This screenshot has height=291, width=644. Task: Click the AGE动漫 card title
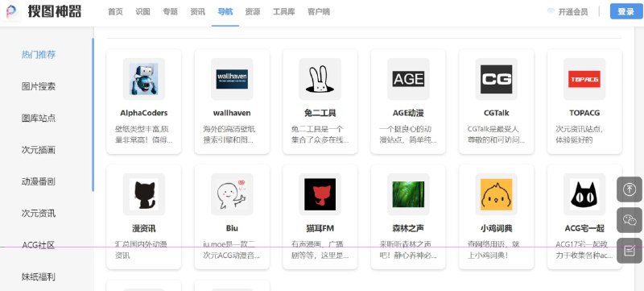pyautogui.click(x=408, y=113)
